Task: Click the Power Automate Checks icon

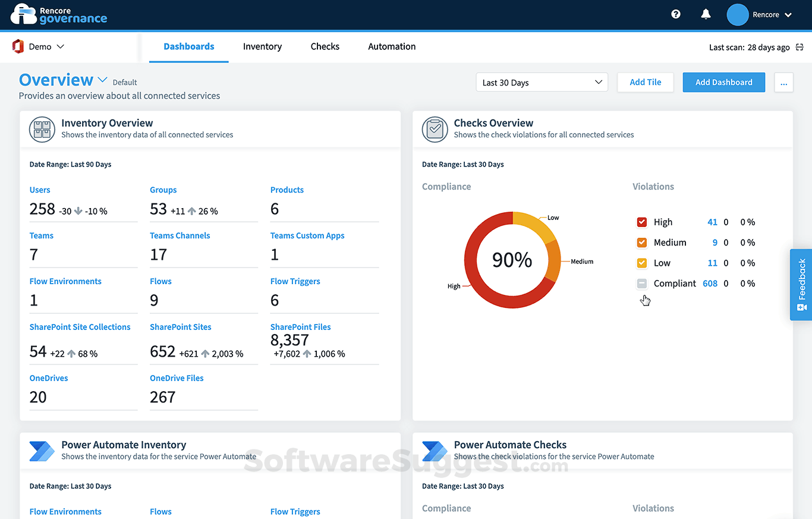Action: pyautogui.click(x=435, y=451)
